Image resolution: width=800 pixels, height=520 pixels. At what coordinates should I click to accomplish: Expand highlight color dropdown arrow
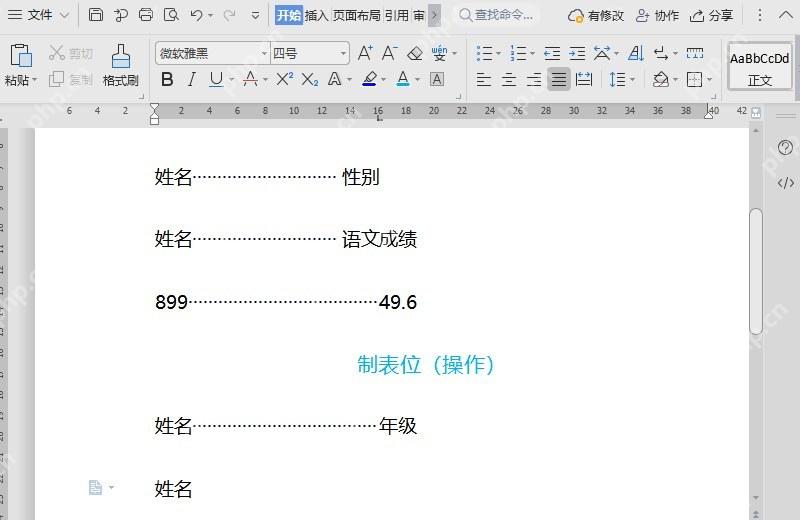click(384, 80)
